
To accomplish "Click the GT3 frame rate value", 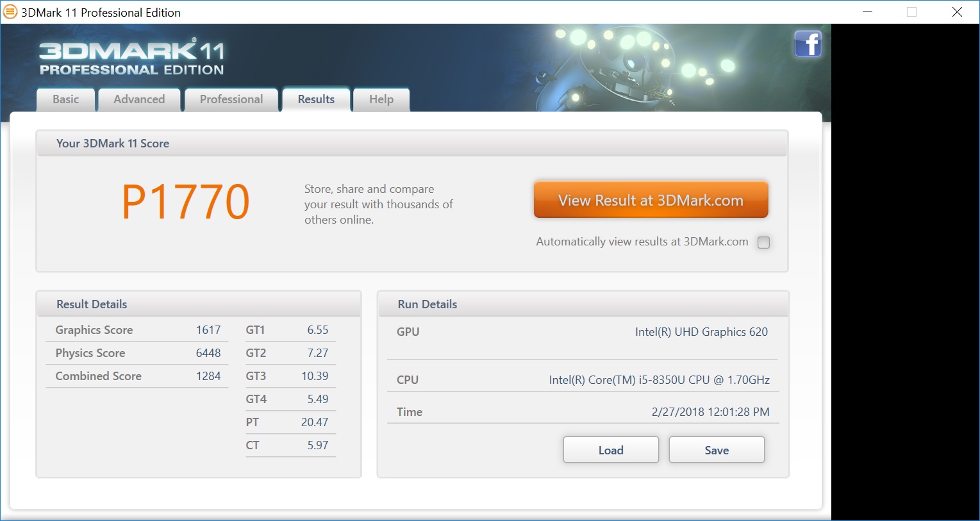I will pyautogui.click(x=315, y=376).
